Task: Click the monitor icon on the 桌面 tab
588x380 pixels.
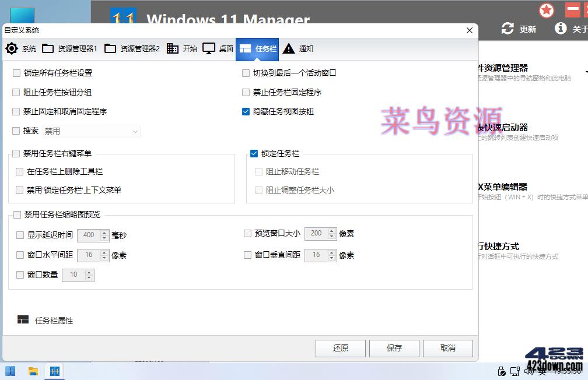Action: click(208, 49)
